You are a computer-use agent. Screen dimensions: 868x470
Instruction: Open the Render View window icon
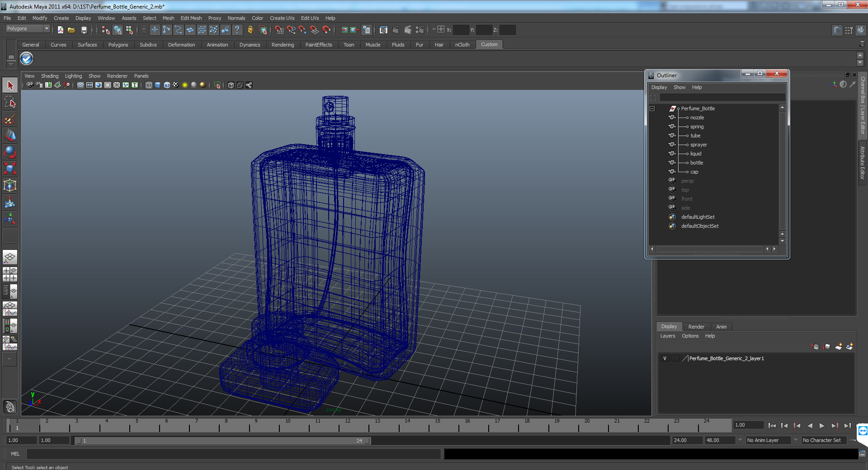383,30
